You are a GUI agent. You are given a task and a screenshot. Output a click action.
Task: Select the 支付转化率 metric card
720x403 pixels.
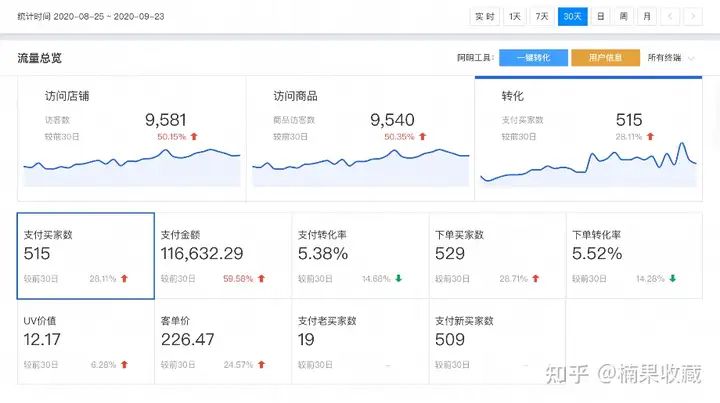click(360, 256)
